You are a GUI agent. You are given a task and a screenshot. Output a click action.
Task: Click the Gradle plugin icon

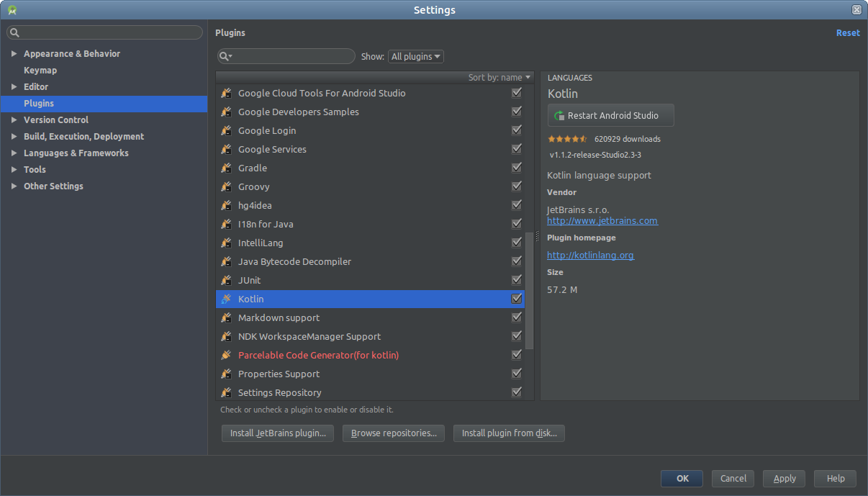point(226,168)
